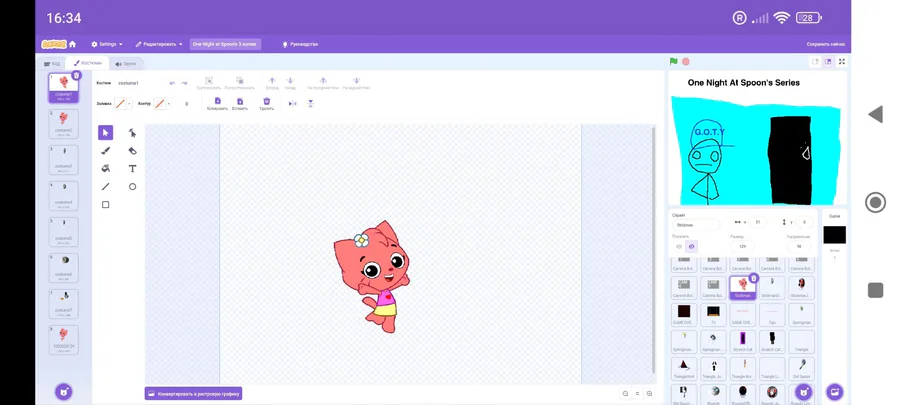Open the Редактировать dropdown menu
The width and height of the screenshot is (900, 405).
coord(159,44)
